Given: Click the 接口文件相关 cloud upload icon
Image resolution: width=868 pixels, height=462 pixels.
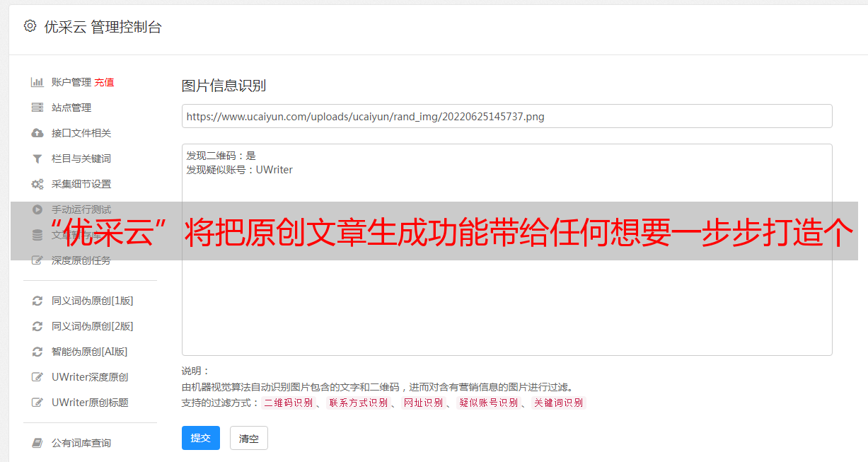Looking at the screenshot, I should pyautogui.click(x=37, y=133).
